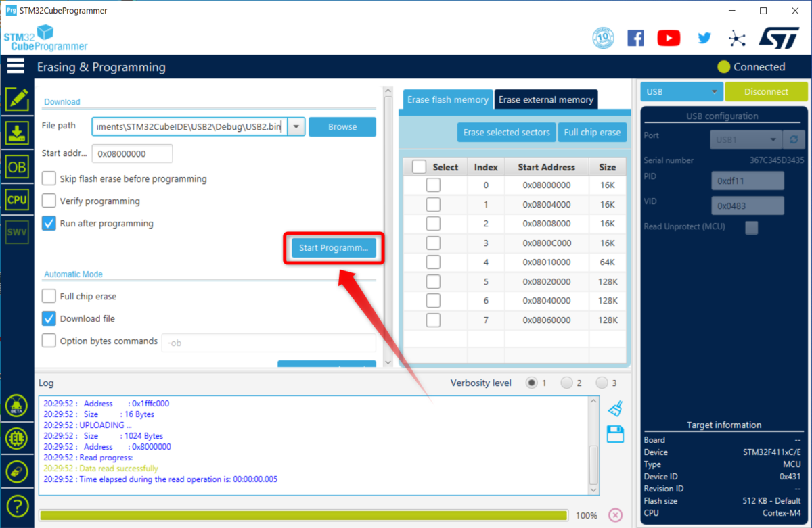Switch to Erase flash memory tab

tap(448, 99)
